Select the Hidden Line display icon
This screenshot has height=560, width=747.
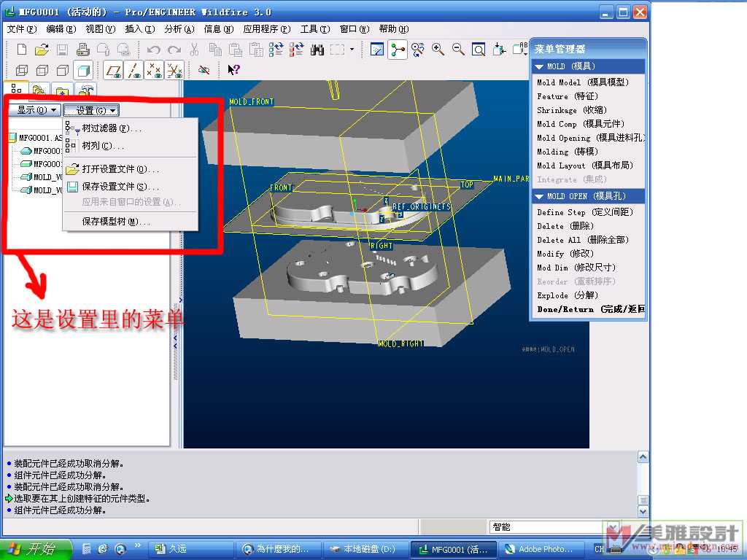pyautogui.click(x=42, y=71)
